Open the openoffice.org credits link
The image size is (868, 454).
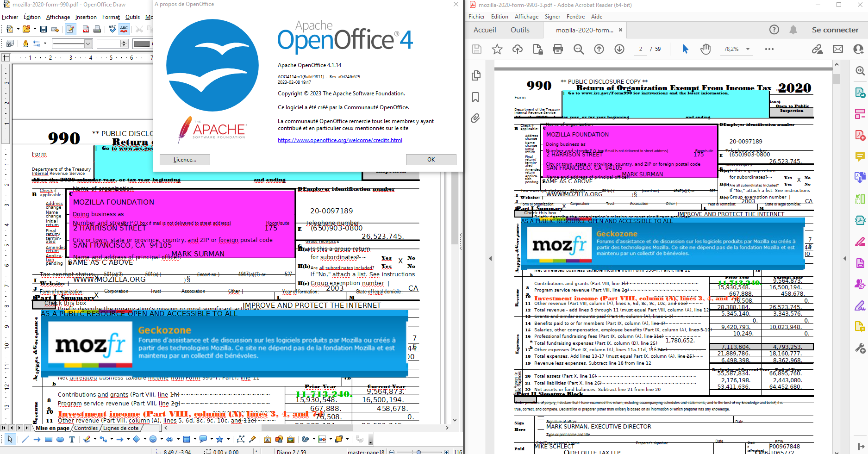coord(340,140)
